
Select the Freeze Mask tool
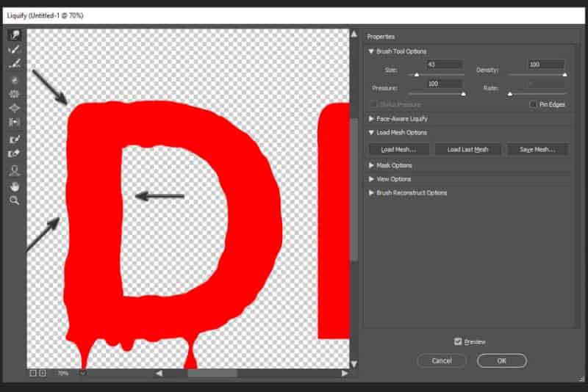(x=15, y=139)
